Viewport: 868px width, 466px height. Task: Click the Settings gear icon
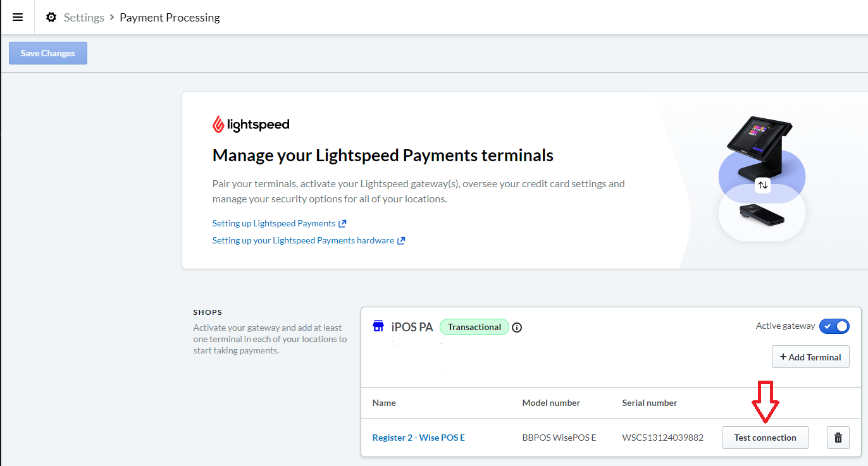[51, 17]
